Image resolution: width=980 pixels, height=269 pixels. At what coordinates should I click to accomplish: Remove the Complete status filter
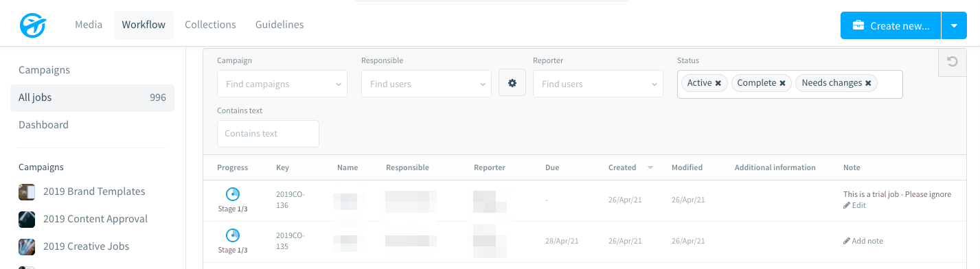click(x=782, y=83)
